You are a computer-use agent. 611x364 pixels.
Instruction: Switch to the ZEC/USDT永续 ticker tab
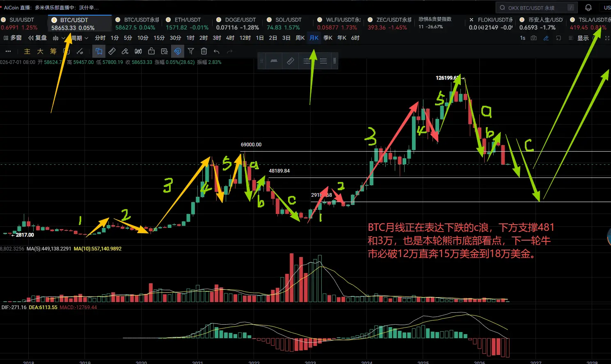pyautogui.click(x=389, y=23)
